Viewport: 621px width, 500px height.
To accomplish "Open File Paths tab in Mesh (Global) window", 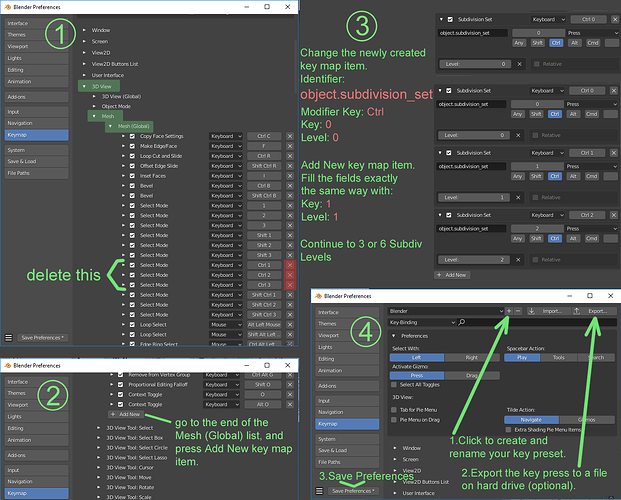I will (x=36, y=173).
